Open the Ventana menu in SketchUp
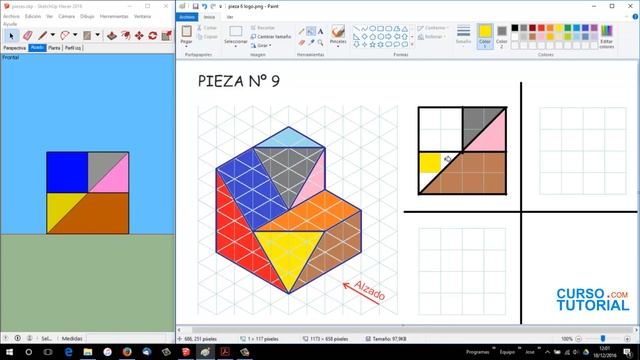This screenshot has height=360, width=640. [x=142, y=16]
